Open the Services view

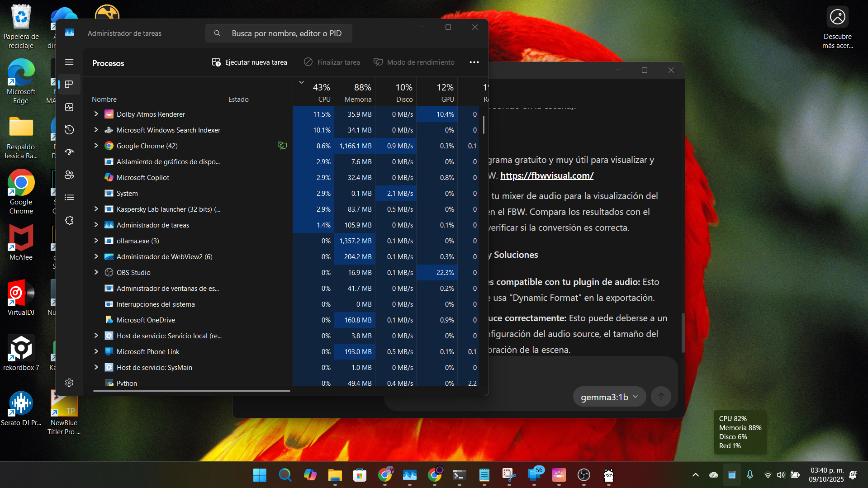pos(69,220)
